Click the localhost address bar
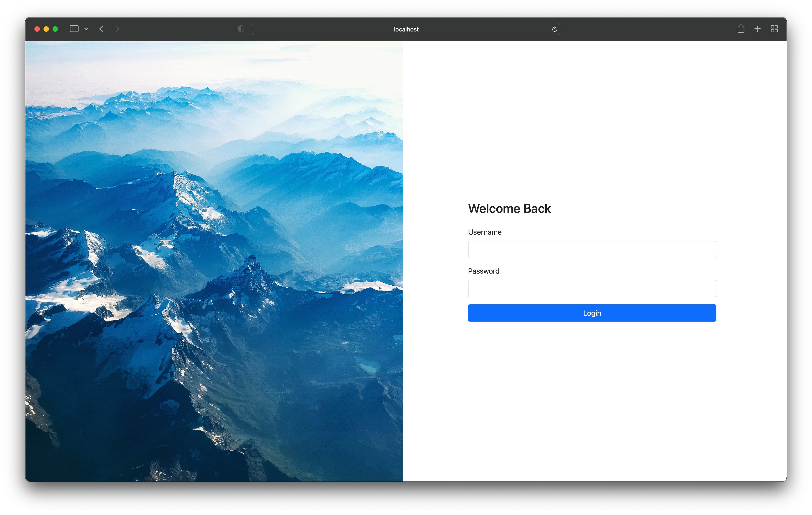812x515 pixels. (406, 29)
